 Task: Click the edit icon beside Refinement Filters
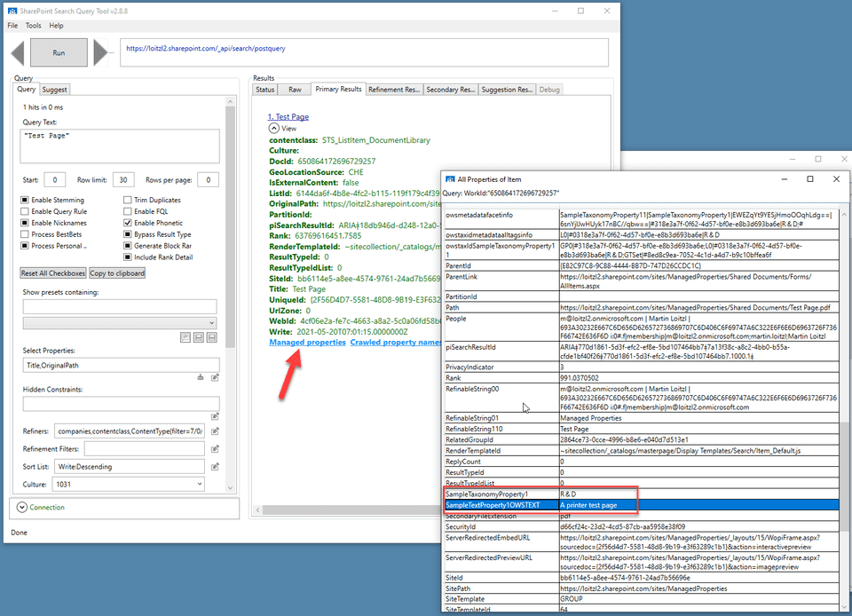click(216, 448)
